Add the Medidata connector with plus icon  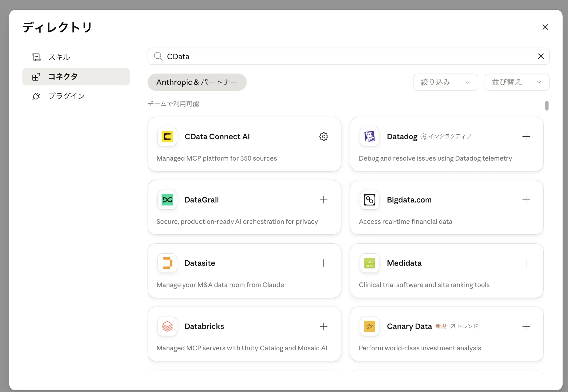point(526,263)
